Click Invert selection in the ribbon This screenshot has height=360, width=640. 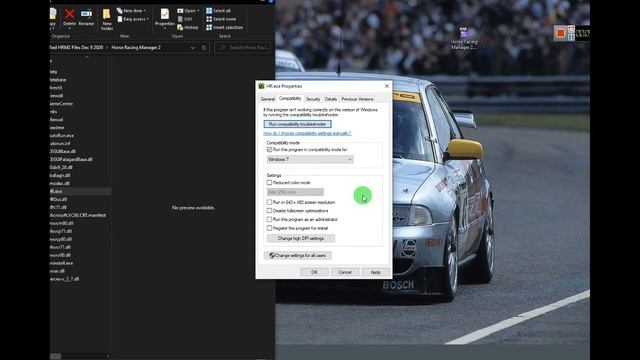[x=224, y=27]
